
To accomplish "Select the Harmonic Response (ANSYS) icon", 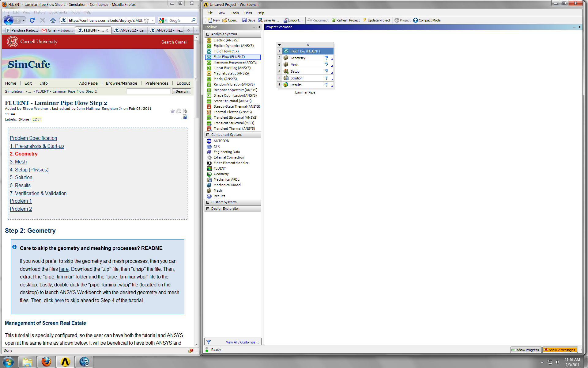I will click(209, 62).
